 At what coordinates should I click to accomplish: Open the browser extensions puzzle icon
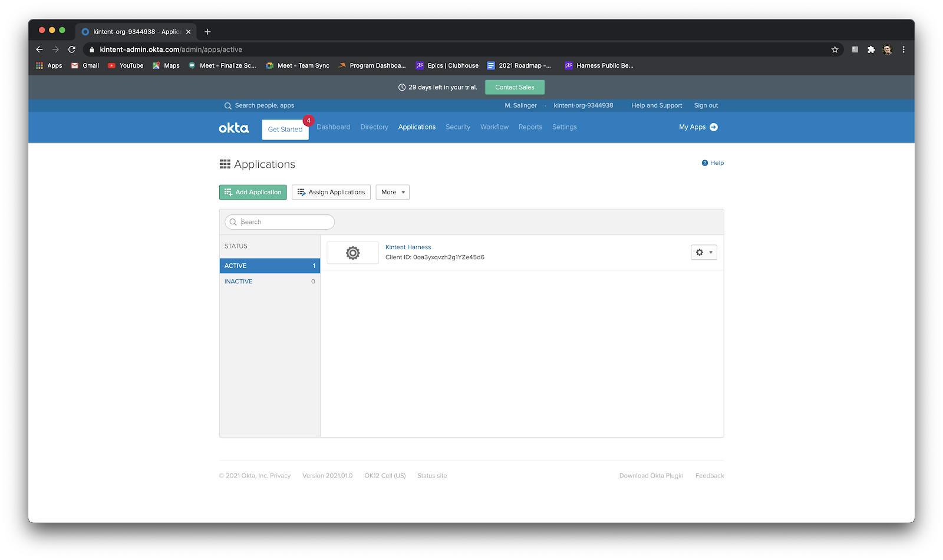871,49
